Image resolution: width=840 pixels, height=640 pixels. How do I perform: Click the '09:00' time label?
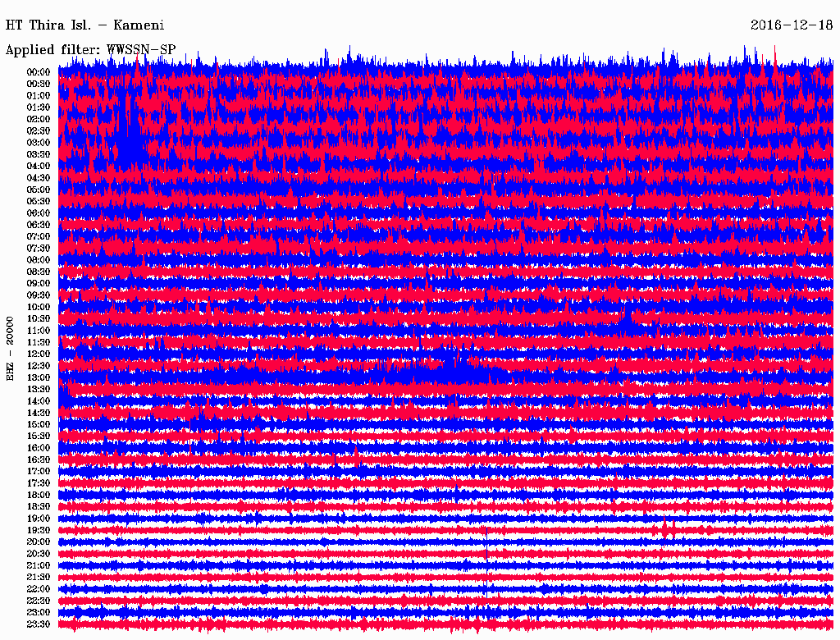pos(39,284)
